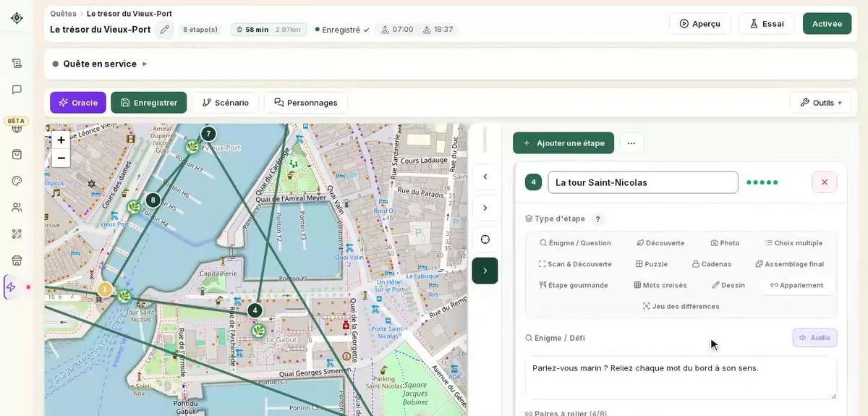Select the Cadenas step type
The width and height of the screenshot is (868, 416).
[x=712, y=264]
